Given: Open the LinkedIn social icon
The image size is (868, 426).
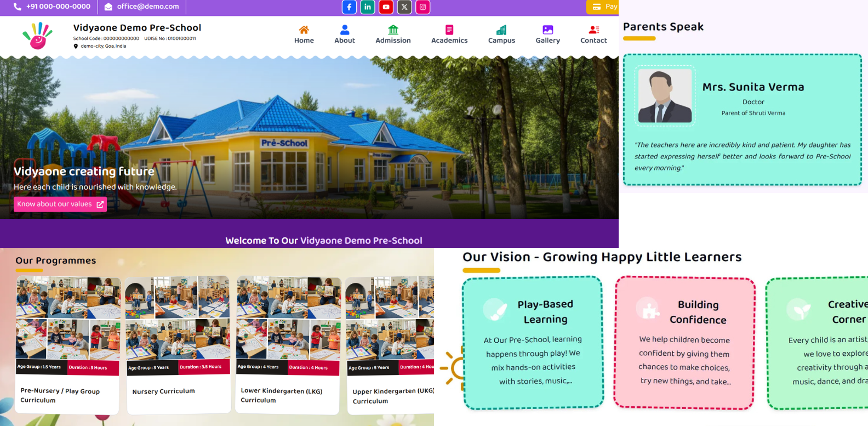Looking at the screenshot, I should pyautogui.click(x=368, y=7).
